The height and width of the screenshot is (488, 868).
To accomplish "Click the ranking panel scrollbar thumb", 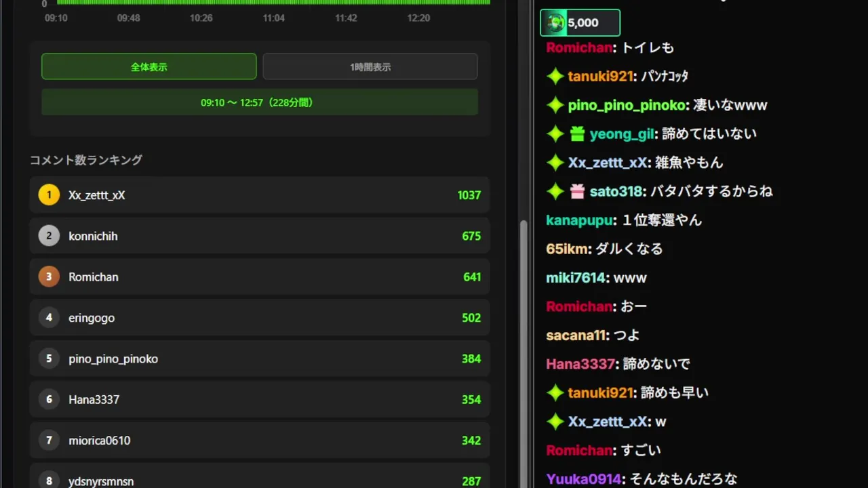I will pyautogui.click(x=523, y=352).
